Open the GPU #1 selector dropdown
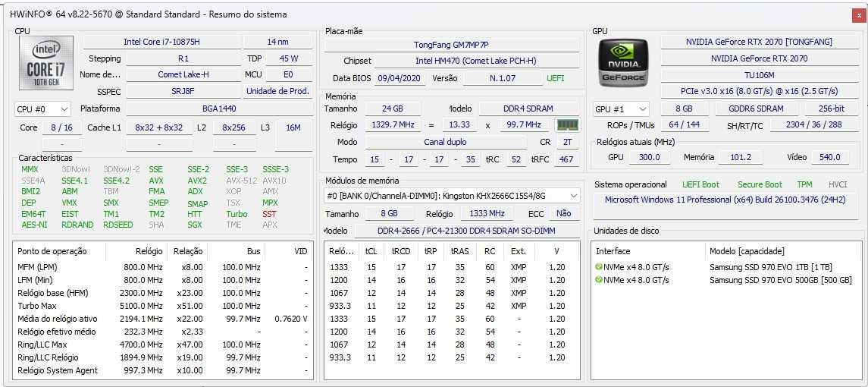The image size is (868, 387). coord(621,109)
